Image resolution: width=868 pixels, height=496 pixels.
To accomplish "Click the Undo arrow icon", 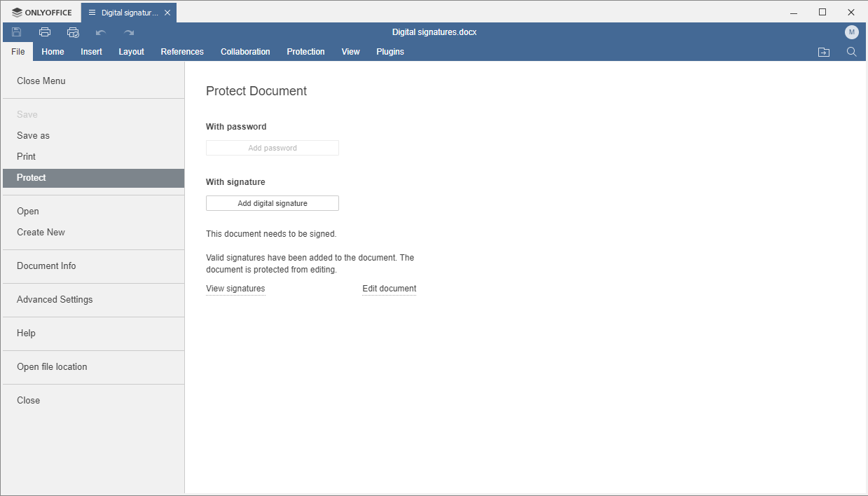I will click(101, 32).
